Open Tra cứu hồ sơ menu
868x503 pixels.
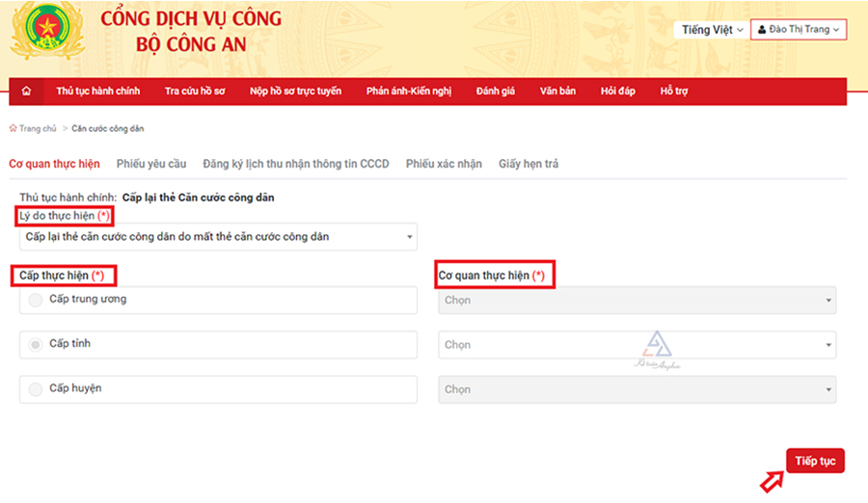click(x=195, y=92)
